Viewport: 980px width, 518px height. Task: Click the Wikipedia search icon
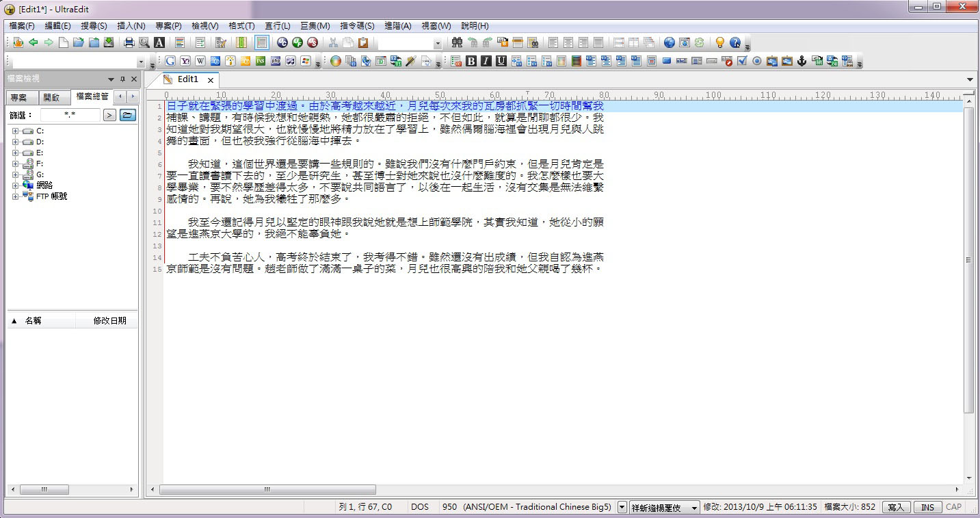(x=200, y=61)
